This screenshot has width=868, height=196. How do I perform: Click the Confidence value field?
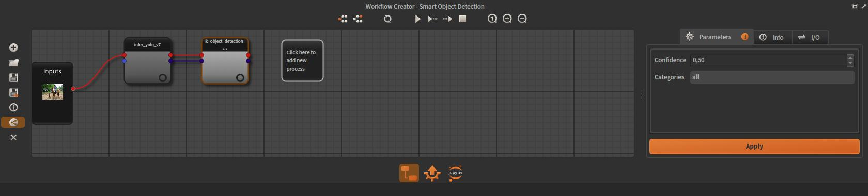[x=768, y=60]
